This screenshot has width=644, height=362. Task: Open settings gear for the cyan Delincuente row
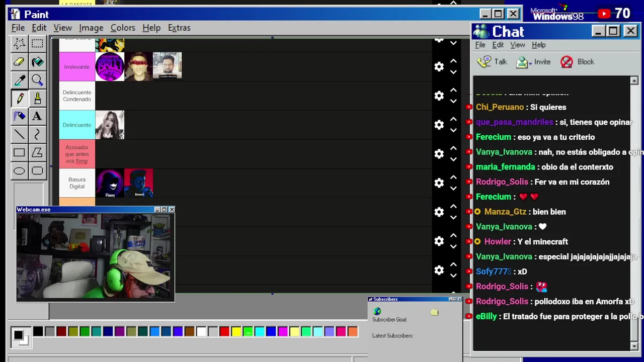click(x=439, y=125)
